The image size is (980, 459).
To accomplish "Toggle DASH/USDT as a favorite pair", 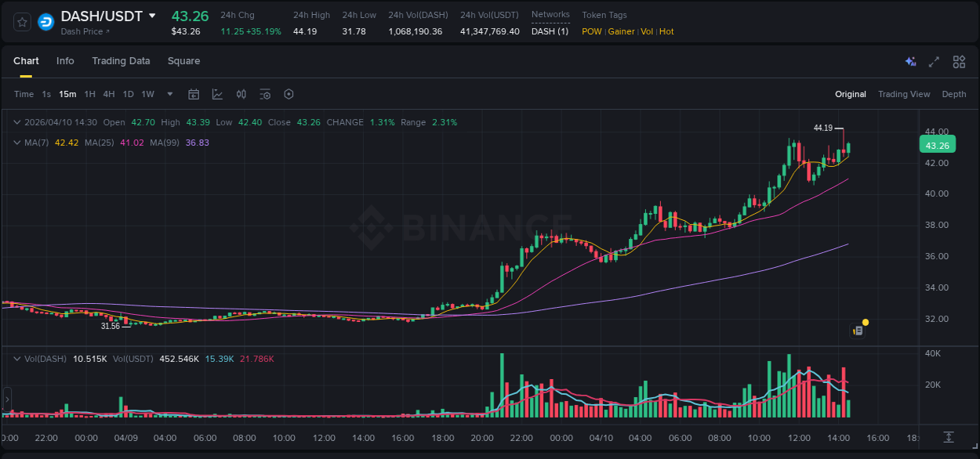I will click(21, 21).
